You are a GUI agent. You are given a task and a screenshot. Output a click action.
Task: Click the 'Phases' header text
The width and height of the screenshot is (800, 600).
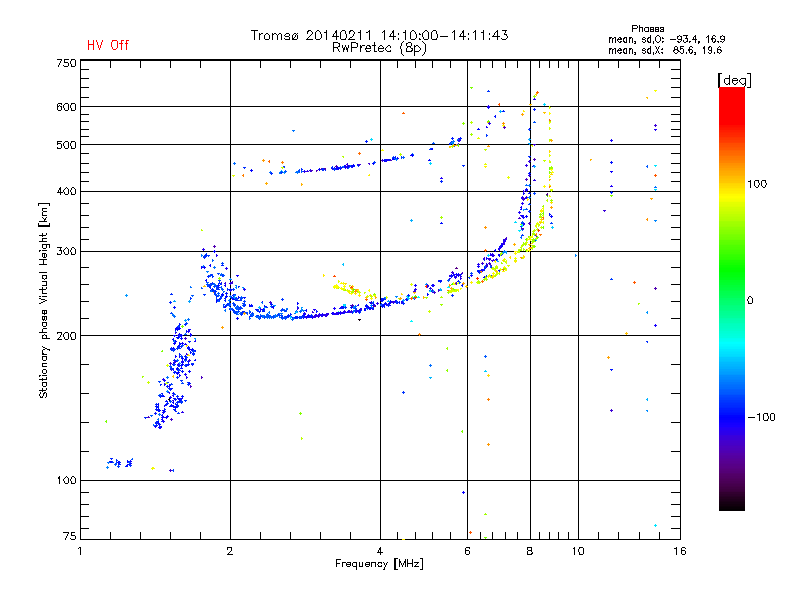(647, 29)
